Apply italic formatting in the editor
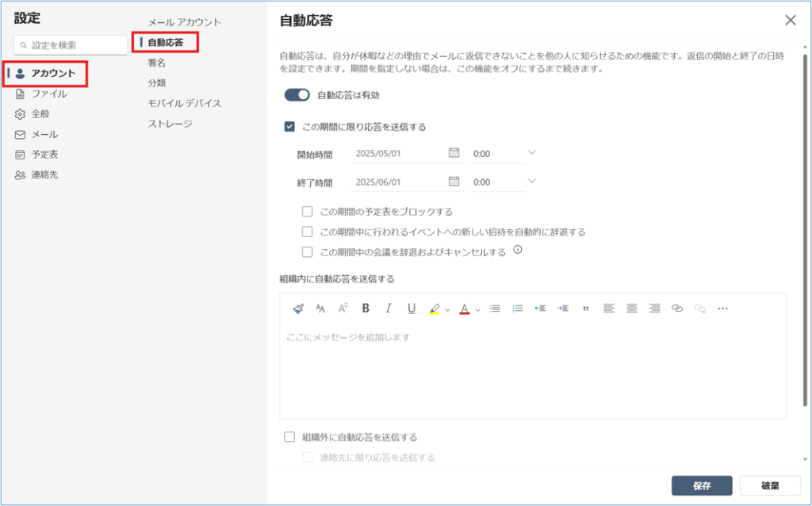The width and height of the screenshot is (812, 506). pos(389,309)
